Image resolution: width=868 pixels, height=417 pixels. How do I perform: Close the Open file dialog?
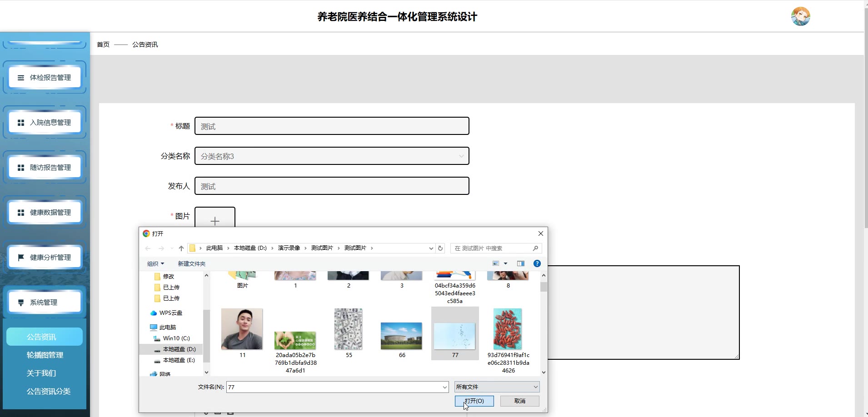[x=540, y=233]
